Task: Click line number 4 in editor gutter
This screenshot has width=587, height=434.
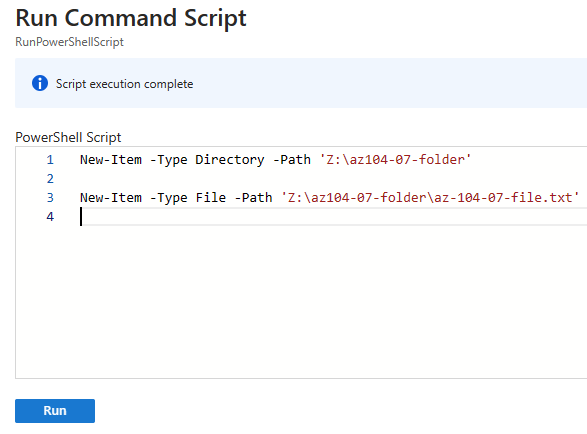Action: point(50,216)
